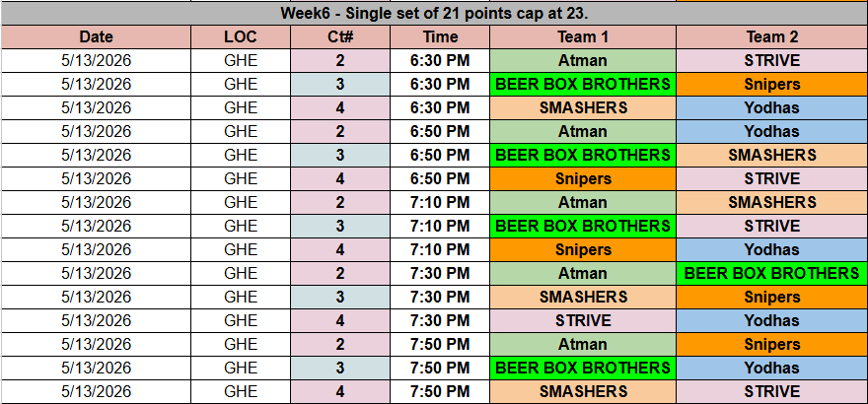Select Snipers opposite BEER BOX BROTHERS at 6:30 PM
The image size is (868, 404).
771,84
